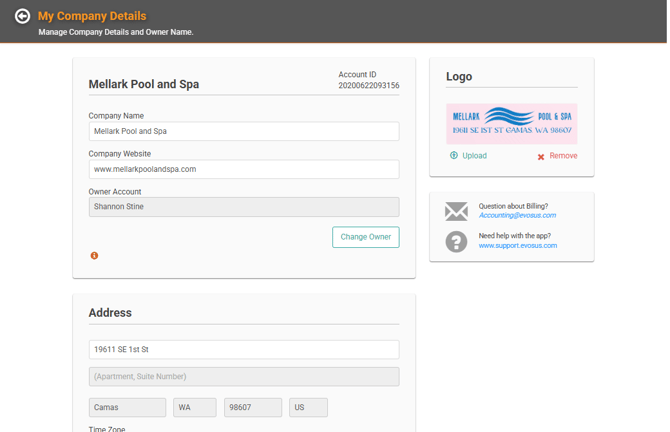The image size is (670, 432).
Task: Click the state field containing WA
Action: tap(195, 408)
